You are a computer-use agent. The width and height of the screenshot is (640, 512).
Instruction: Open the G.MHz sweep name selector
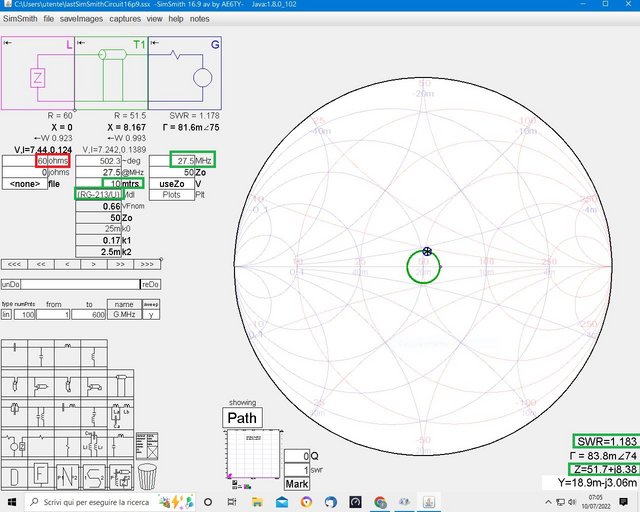point(124,314)
